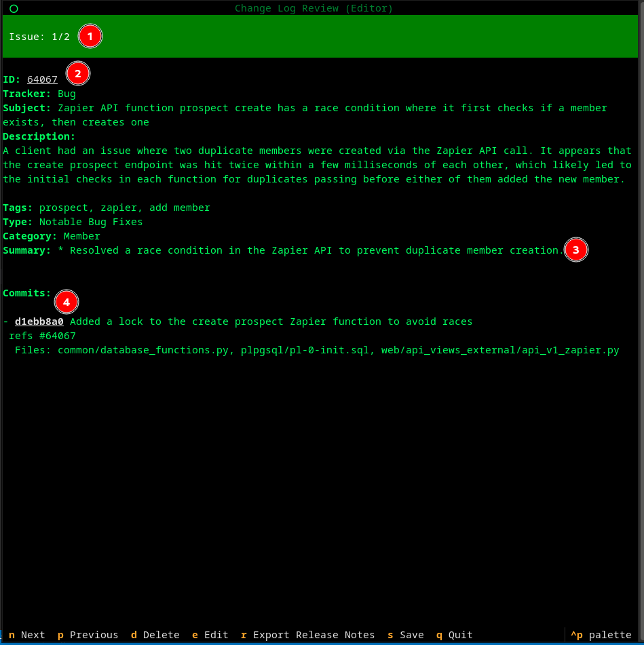Click red annotation marker number 1
Image resolution: width=644 pixels, height=645 pixels.
90,36
